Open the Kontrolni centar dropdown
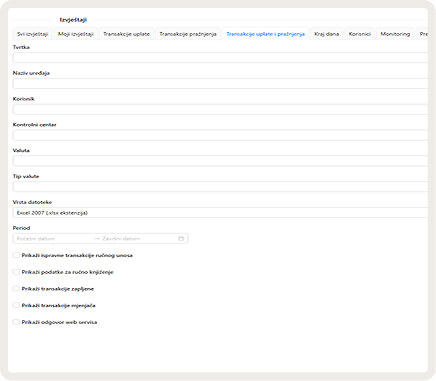 (220, 135)
